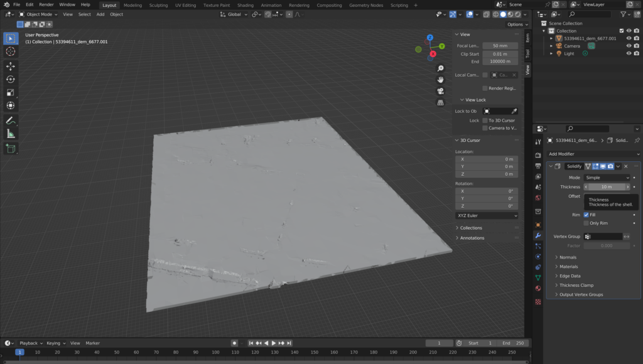Click the zoom magnifier viewport icon

point(441,68)
